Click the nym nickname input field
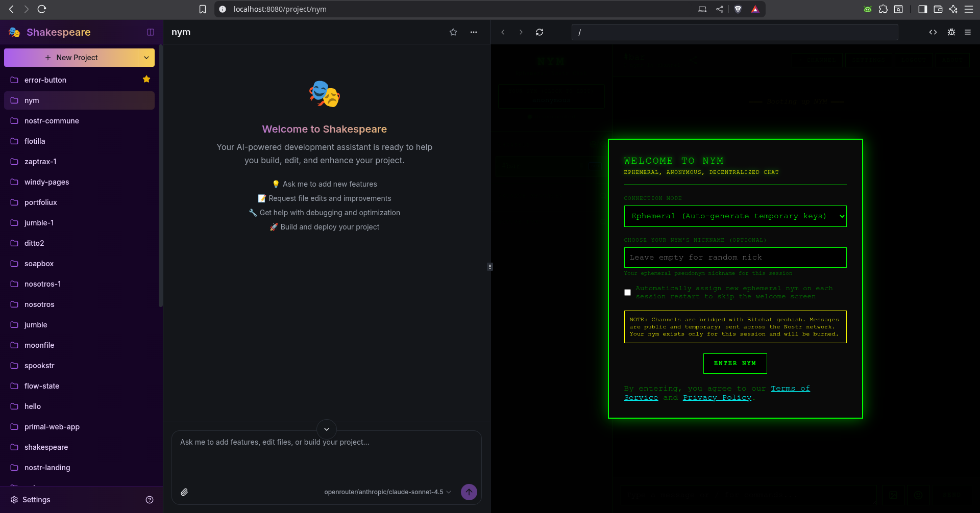Screen dimensions: 980x513 [x=735, y=258]
